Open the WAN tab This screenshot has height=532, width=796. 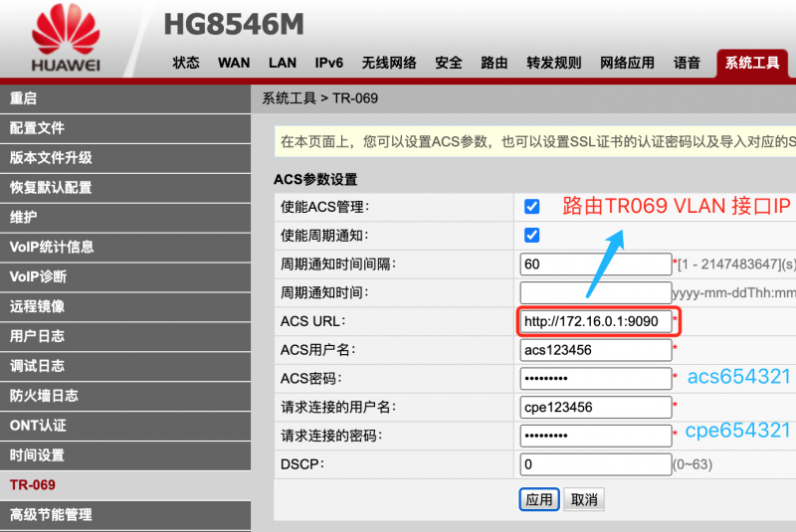tap(234, 63)
